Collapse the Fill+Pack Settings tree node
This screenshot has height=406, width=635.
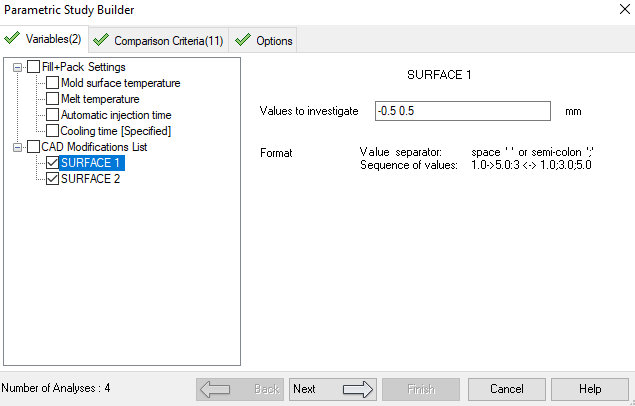(x=17, y=67)
